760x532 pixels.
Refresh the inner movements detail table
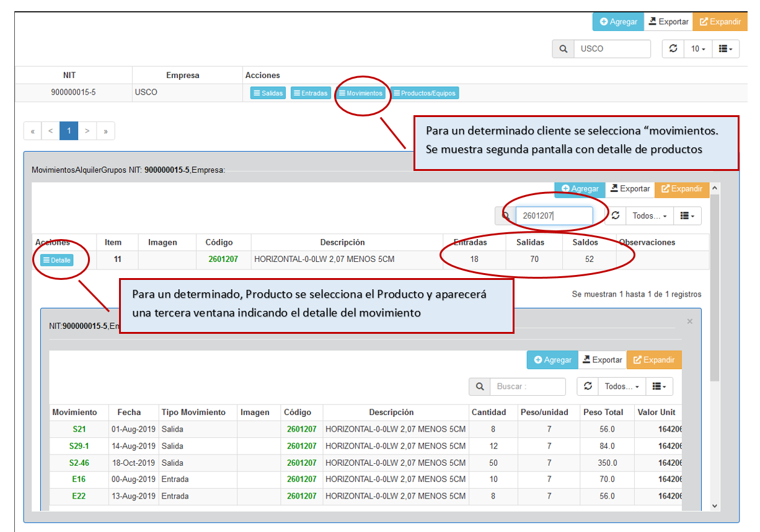(x=588, y=386)
